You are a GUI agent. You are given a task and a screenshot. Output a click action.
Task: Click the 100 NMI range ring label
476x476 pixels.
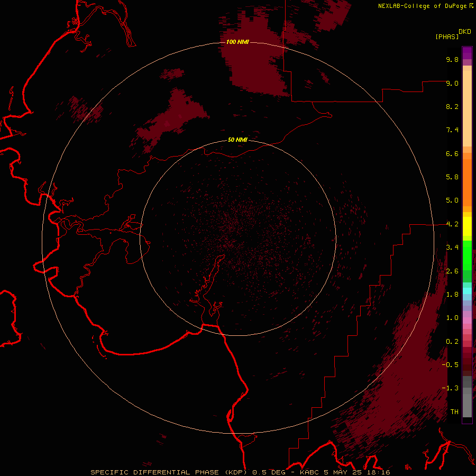point(237,42)
